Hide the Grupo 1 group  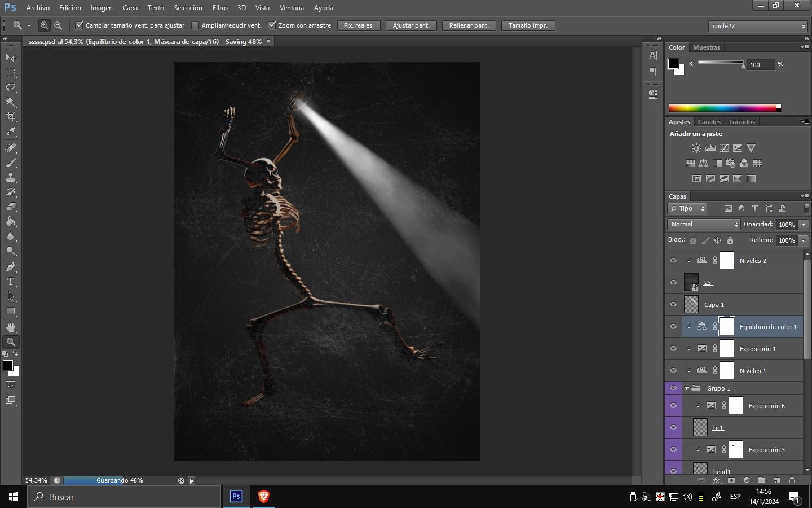[x=673, y=388]
